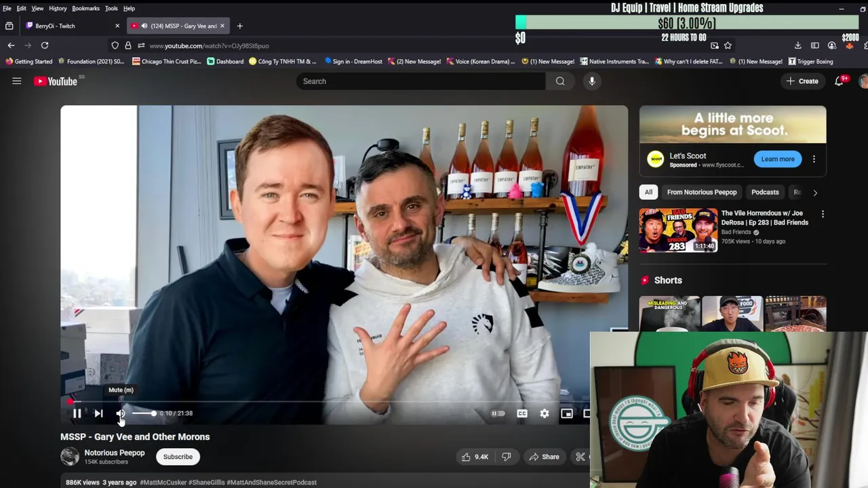
Task: Open Trigger Boxing bookmark
Action: (810, 61)
